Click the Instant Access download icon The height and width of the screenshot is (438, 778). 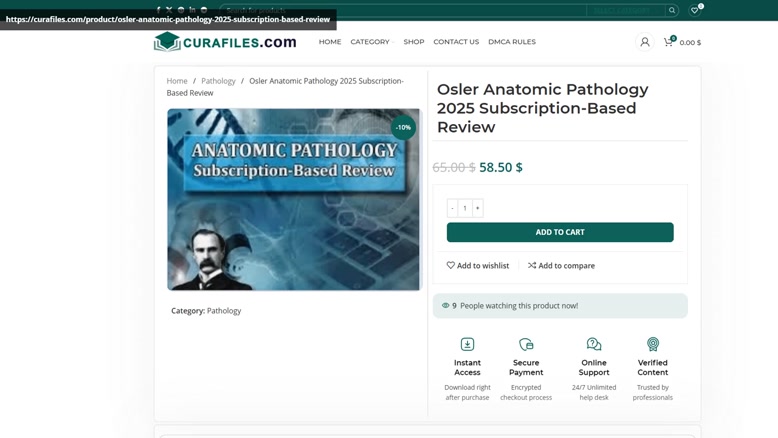[x=467, y=344]
